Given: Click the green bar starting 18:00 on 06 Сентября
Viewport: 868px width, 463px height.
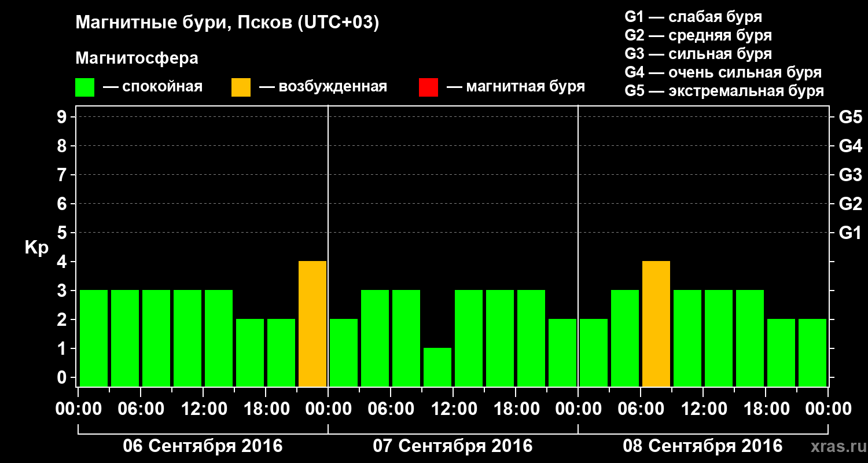Looking at the screenshot, I should pyautogui.click(x=281, y=352).
